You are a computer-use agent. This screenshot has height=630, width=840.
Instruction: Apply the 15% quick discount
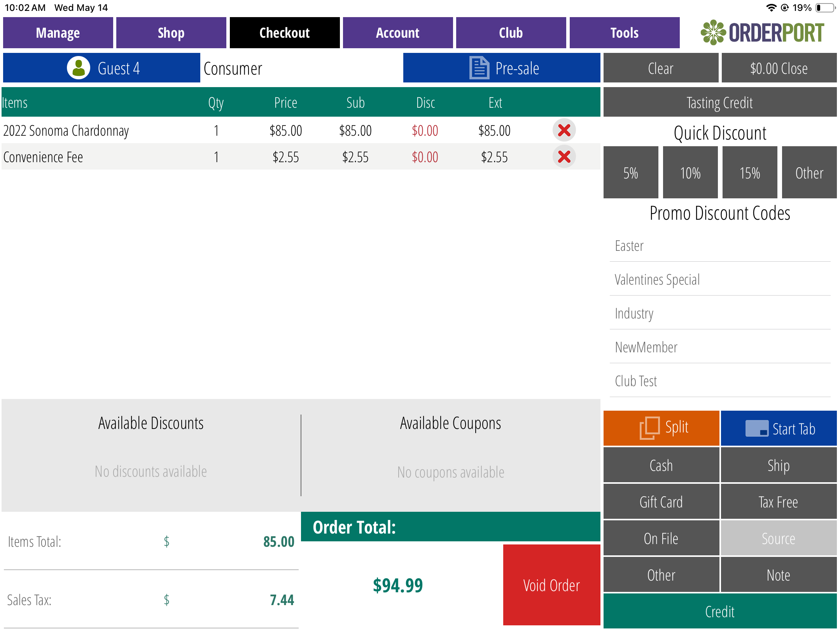click(x=750, y=173)
